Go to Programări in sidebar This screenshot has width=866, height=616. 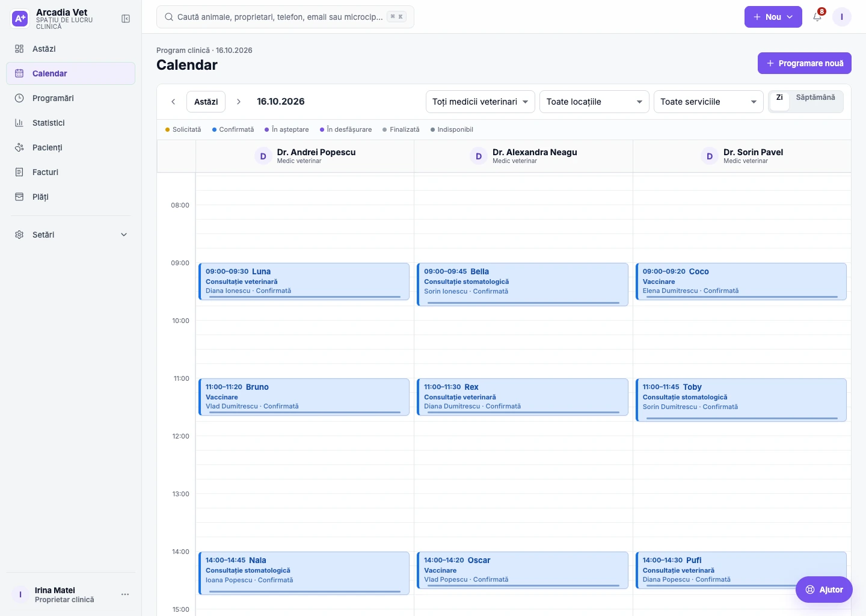coord(70,98)
